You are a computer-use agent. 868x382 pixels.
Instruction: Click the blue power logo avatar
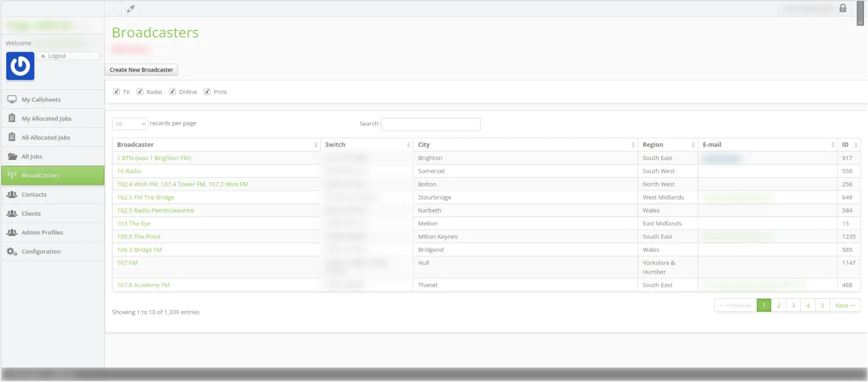click(20, 66)
